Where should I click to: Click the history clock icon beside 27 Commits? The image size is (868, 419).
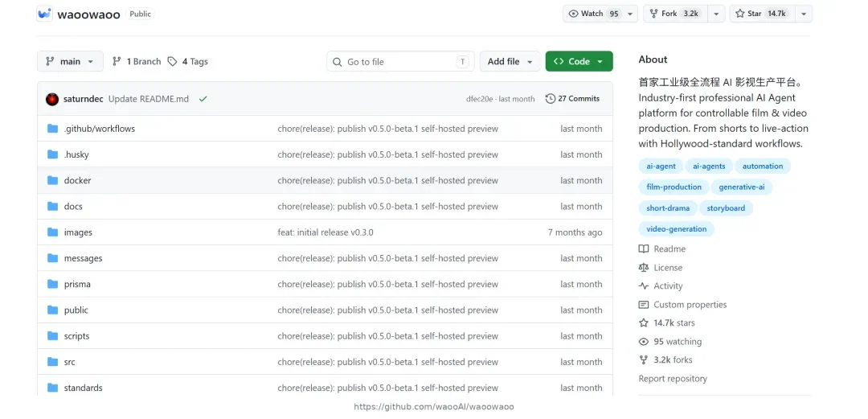click(x=551, y=99)
